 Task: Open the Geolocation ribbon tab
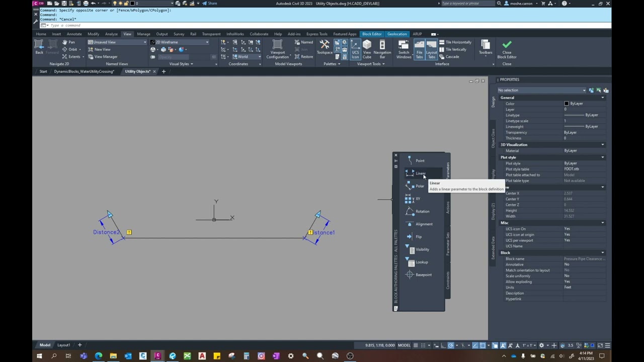(x=397, y=34)
